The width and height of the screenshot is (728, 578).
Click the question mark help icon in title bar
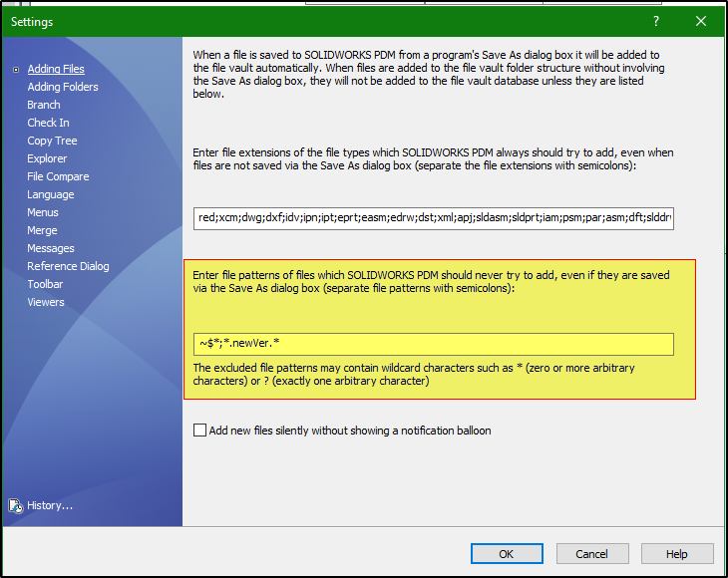click(x=656, y=21)
